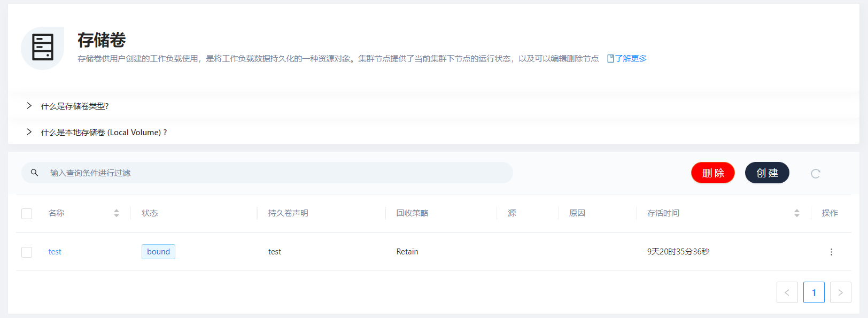Click the Retain policy cell
The width and height of the screenshot is (868, 318).
[407, 252]
